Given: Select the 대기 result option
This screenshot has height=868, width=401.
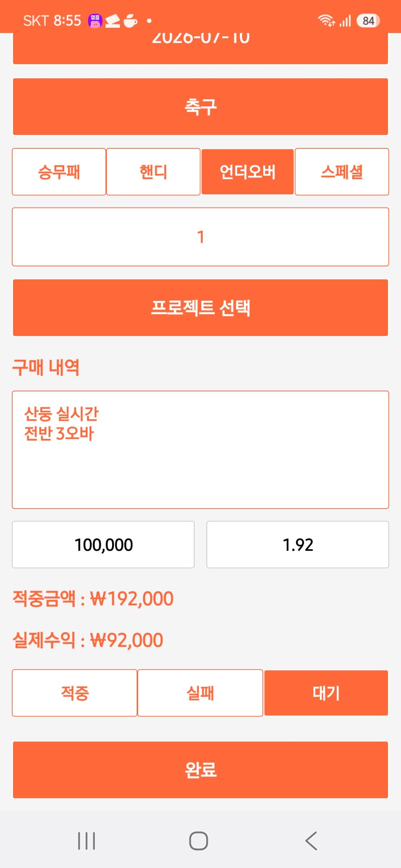Looking at the screenshot, I should coord(326,693).
